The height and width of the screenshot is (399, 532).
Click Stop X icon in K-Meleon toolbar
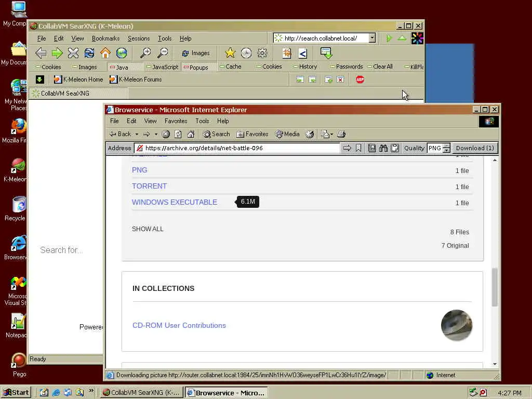[73, 53]
